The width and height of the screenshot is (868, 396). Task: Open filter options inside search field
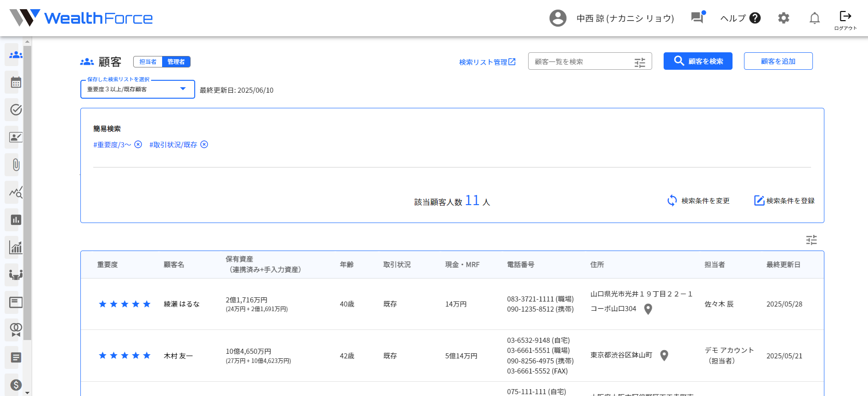pyautogui.click(x=640, y=62)
